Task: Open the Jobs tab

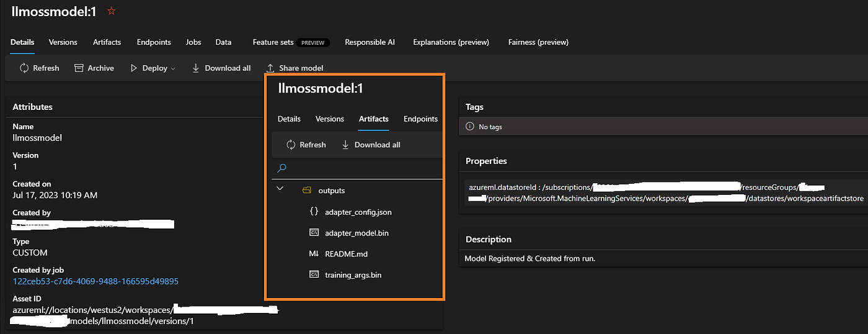Action: [193, 42]
